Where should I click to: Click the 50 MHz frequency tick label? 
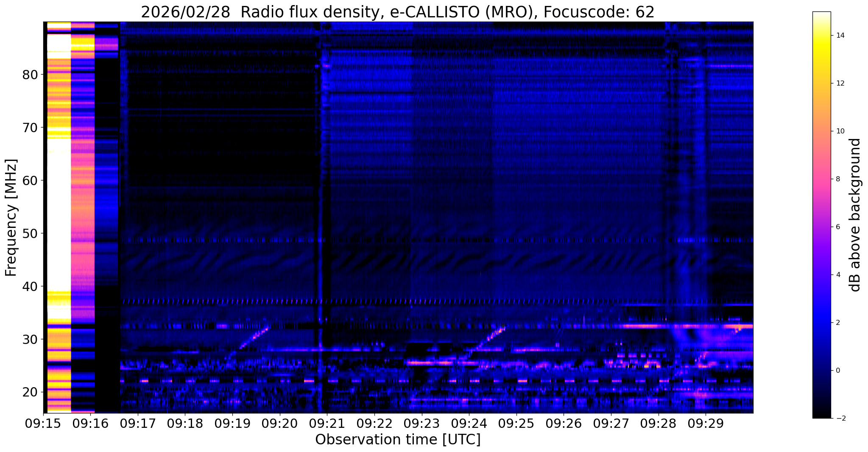[30, 234]
